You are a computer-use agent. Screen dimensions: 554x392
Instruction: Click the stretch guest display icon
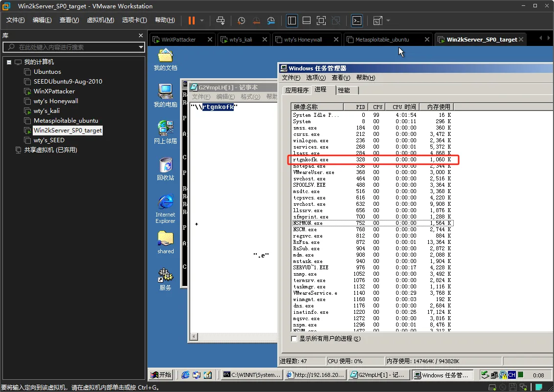coord(377,21)
